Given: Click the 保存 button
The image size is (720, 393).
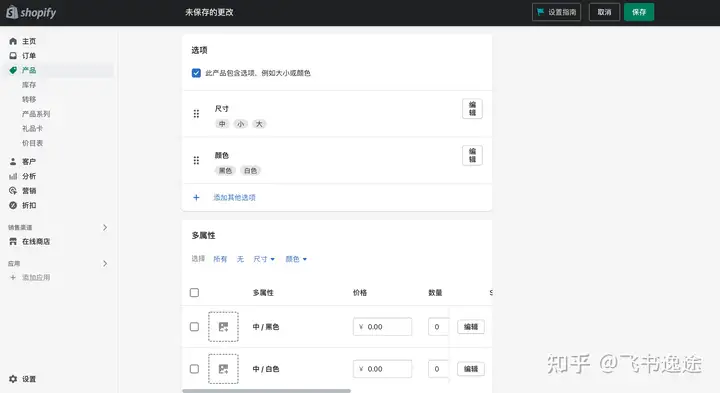Looking at the screenshot, I should pos(639,12).
